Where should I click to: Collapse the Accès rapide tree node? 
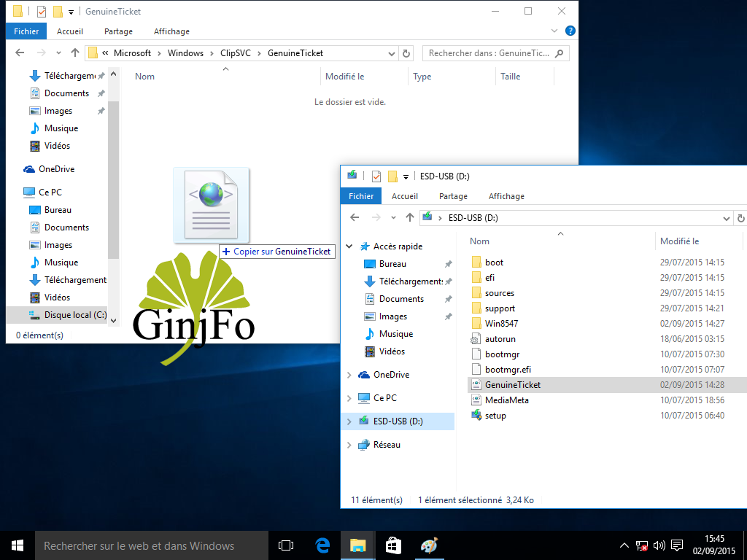pos(349,246)
